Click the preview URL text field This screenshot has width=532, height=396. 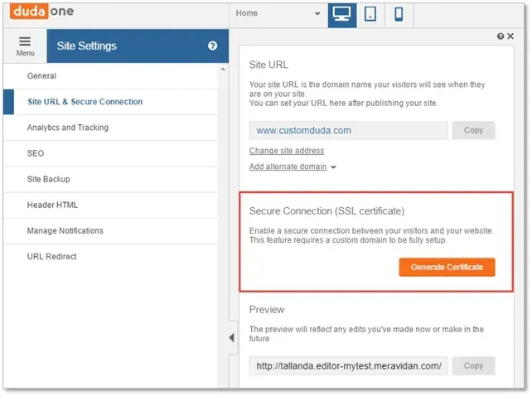(x=348, y=366)
